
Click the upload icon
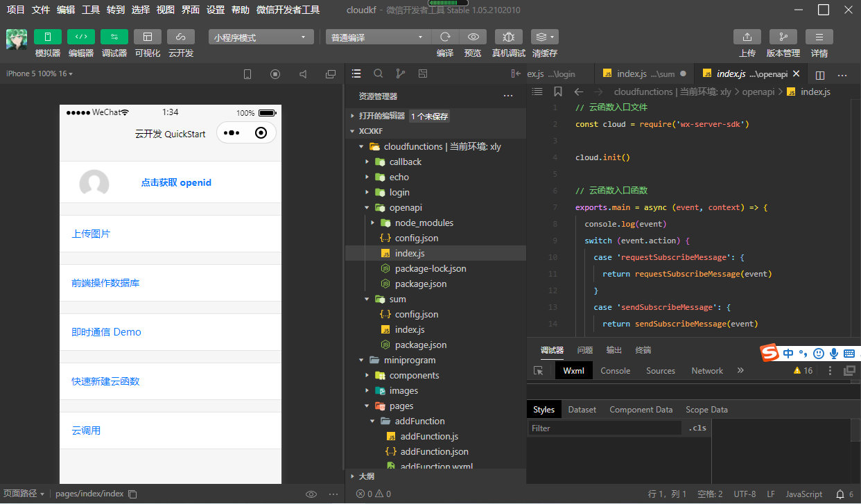747,37
